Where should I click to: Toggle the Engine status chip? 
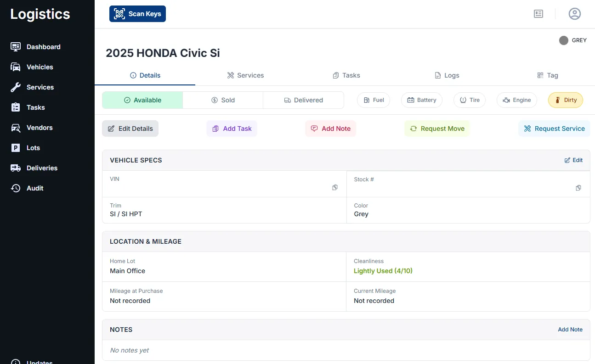[x=517, y=100]
